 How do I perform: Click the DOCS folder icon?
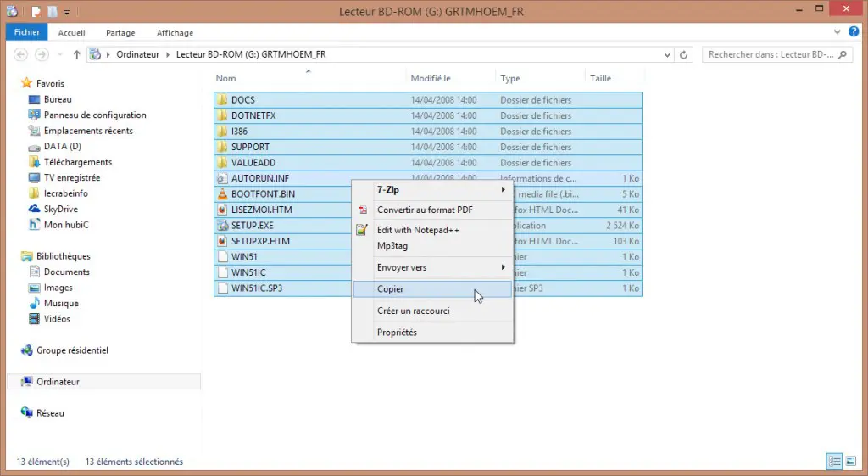coord(222,100)
